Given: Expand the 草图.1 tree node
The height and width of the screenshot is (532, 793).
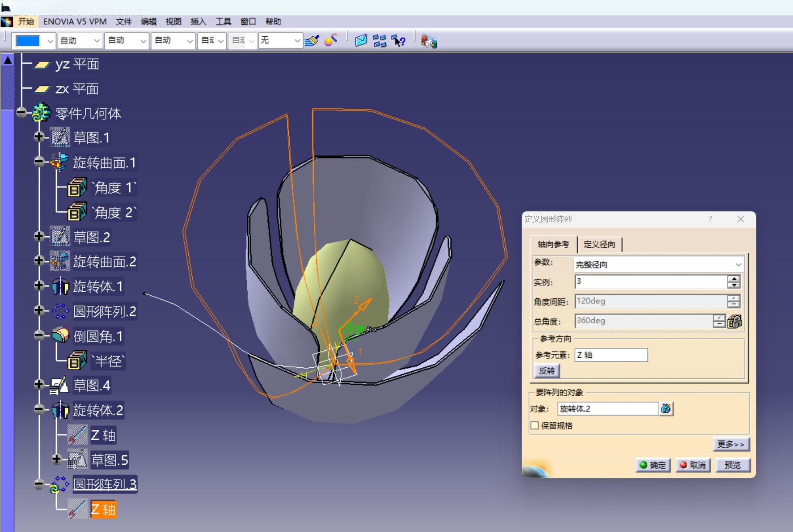Looking at the screenshot, I should coord(39,137).
